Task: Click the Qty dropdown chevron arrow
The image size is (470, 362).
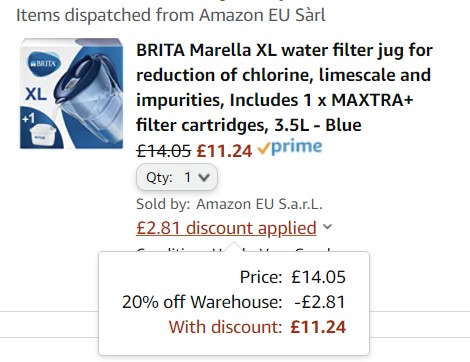Action: 204,177
